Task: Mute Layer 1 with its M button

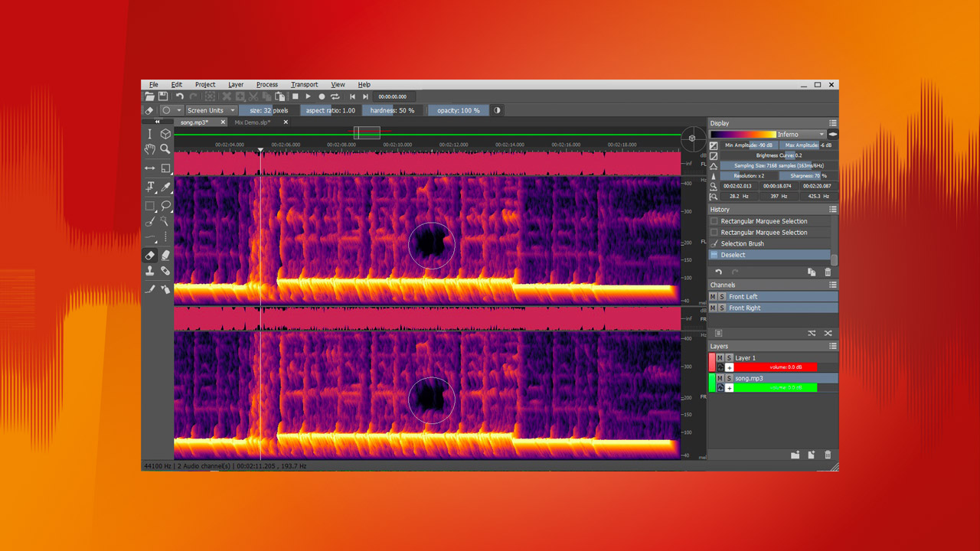Action: (720, 357)
